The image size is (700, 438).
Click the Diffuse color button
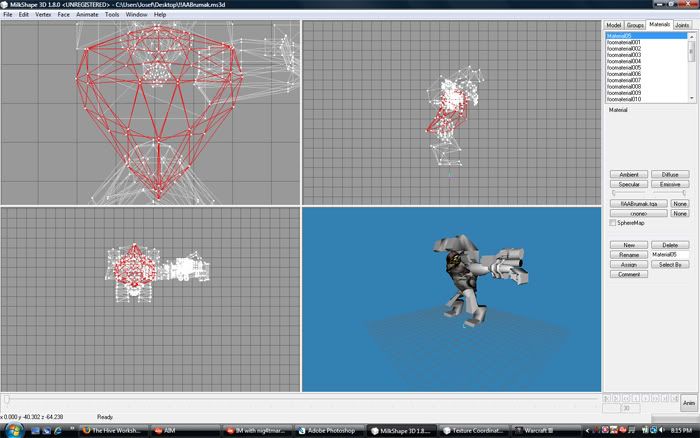670,175
